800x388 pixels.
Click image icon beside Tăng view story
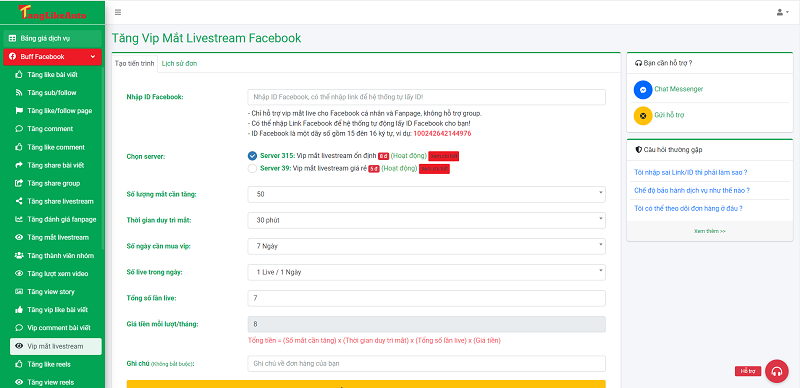coord(19,292)
